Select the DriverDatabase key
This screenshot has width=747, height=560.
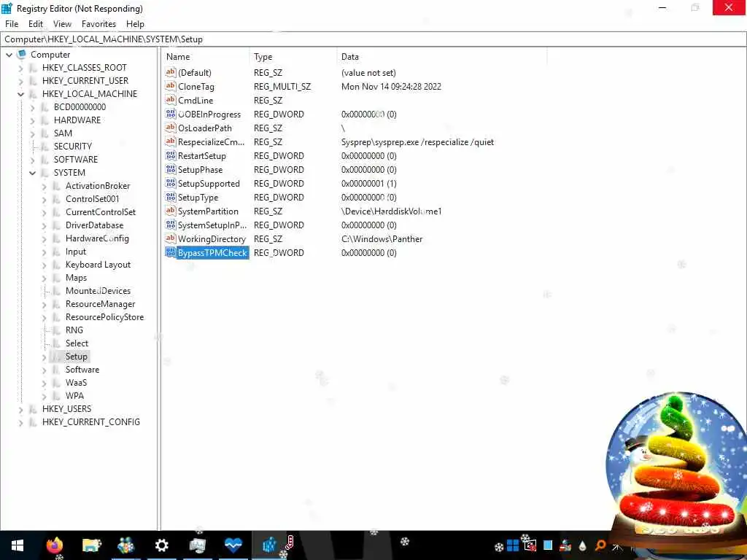pyautogui.click(x=94, y=225)
